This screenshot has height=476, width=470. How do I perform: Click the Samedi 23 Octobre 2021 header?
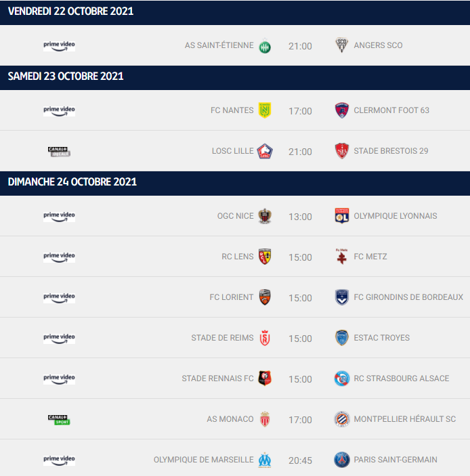click(235, 77)
